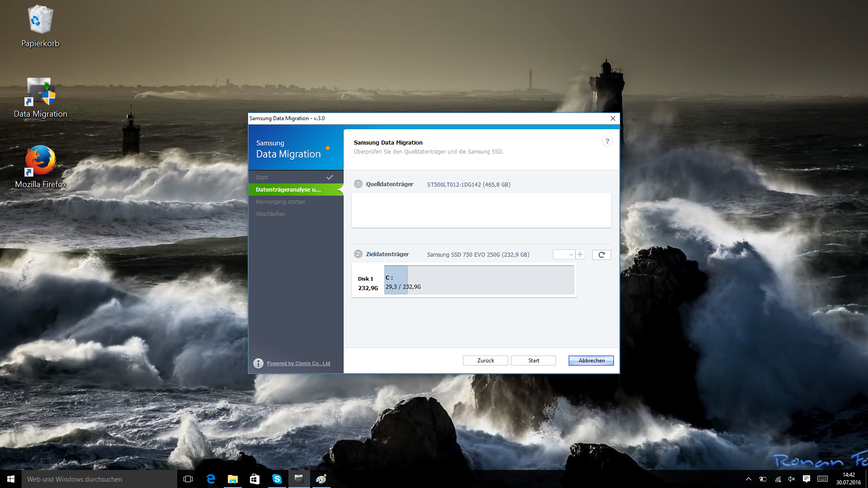Screen dimensions: 868x488
Task: Open the Windows Store taskbar icon
Action: [255, 479]
